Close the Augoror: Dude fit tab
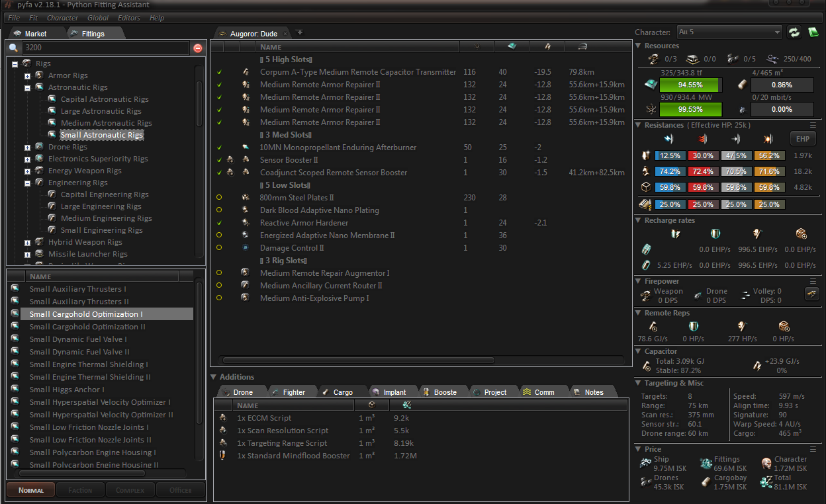 point(285,33)
